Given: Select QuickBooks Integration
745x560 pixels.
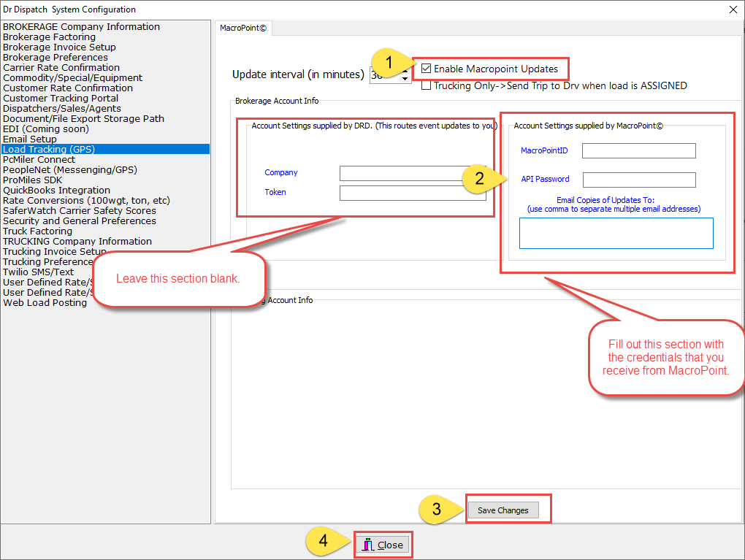Looking at the screenshot, I should click(x=56, y=190).
